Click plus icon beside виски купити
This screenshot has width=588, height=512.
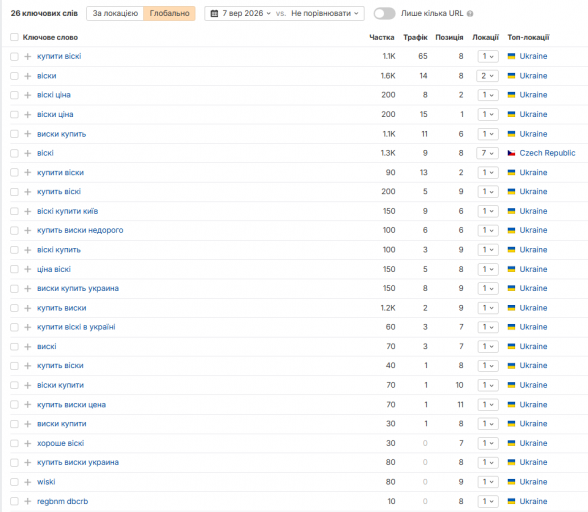(27, 424)
